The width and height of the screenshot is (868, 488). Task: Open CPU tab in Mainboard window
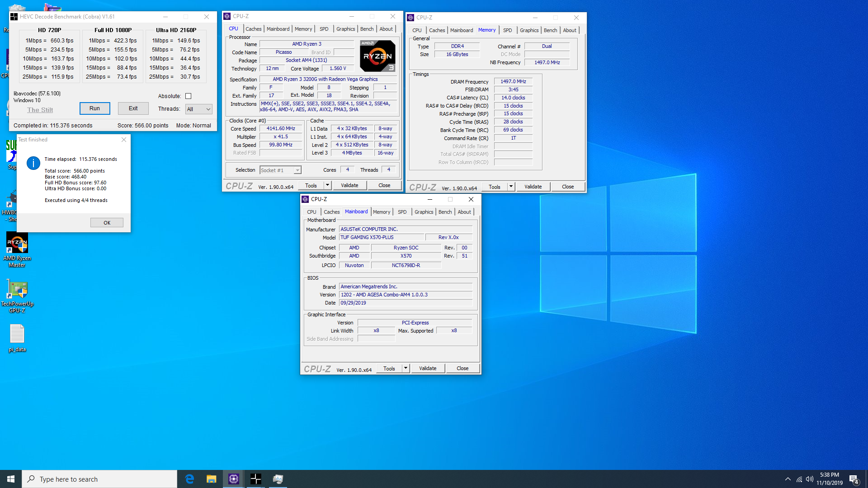coord(312,212)
